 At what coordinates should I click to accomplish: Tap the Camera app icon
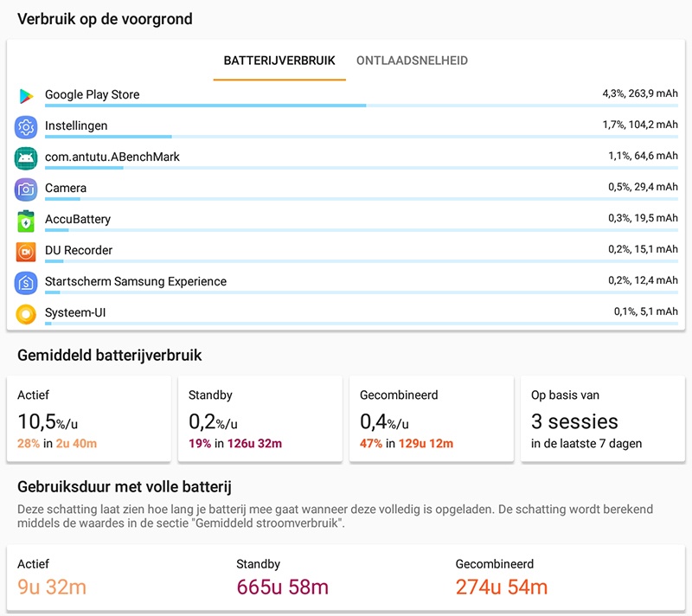[26, 189]
